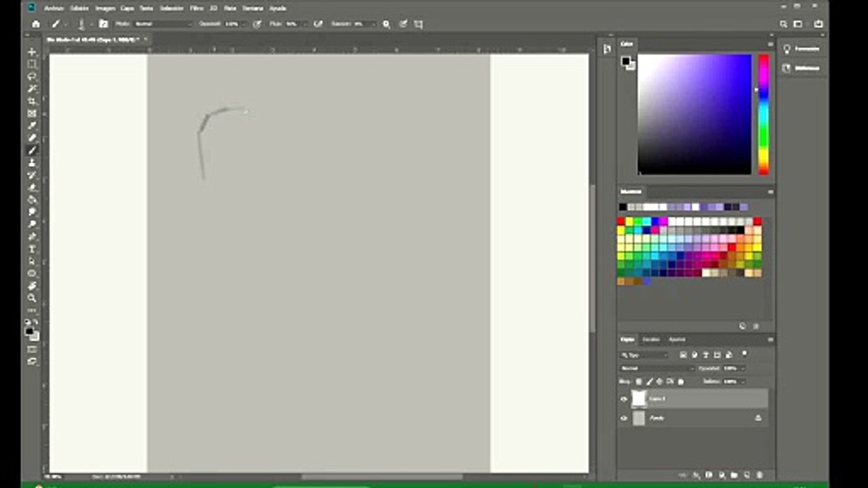Open the layer Opacity dropdown
868x488 pixels.
tap(743, 368)
